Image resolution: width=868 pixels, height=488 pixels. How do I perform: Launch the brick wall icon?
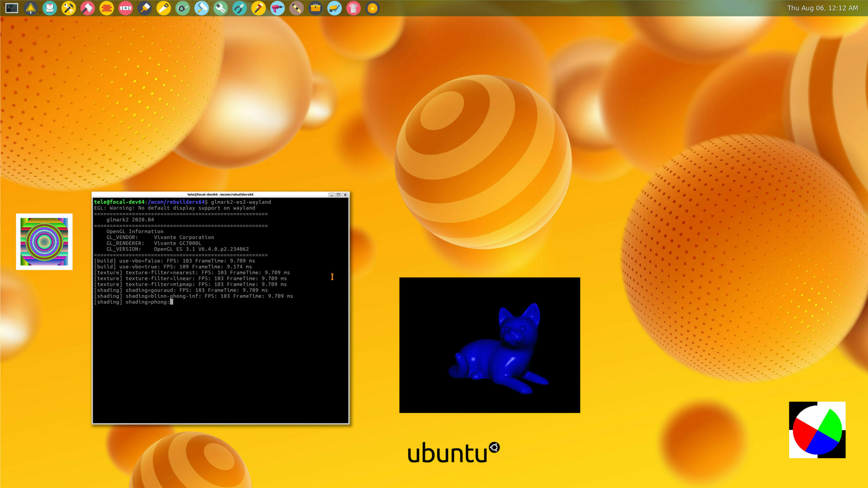click(106, 8)
